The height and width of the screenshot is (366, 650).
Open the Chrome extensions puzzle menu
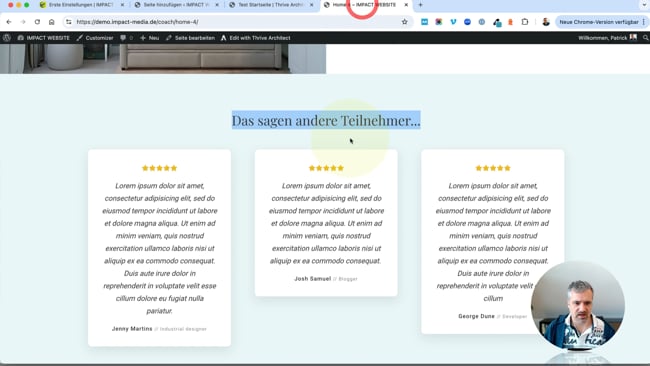[525, 22]
